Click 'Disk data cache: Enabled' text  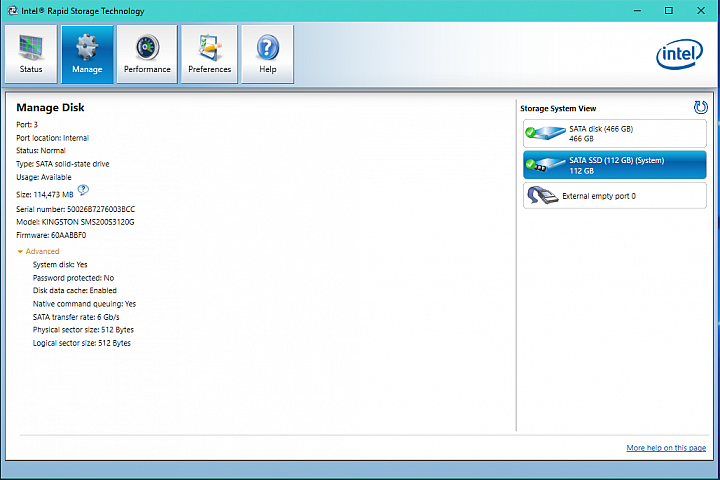click(75, 291)
